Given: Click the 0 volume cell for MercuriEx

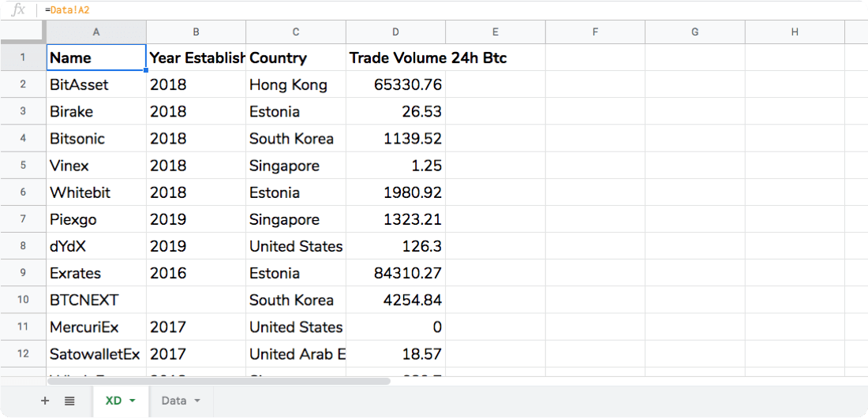Looking at the screenshot, I should pyautogui.click(x=395, y=327).
